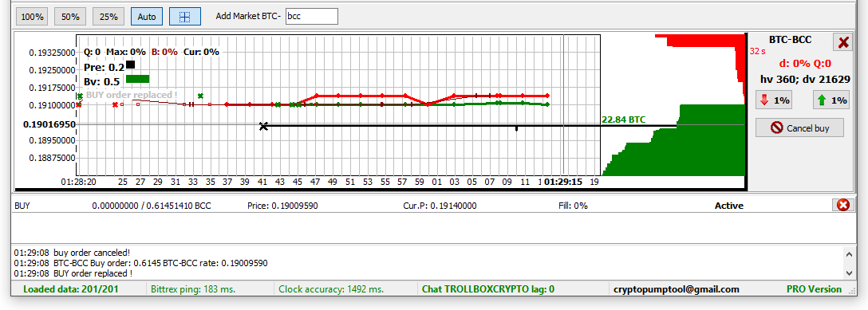The image size is (868, 310).
Task: Click the log scrollbar down arrow
Action: tap(849, 273)
